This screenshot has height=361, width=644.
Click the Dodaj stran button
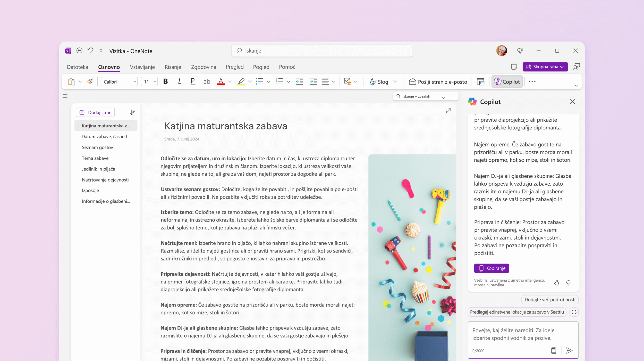coord(95,112)
